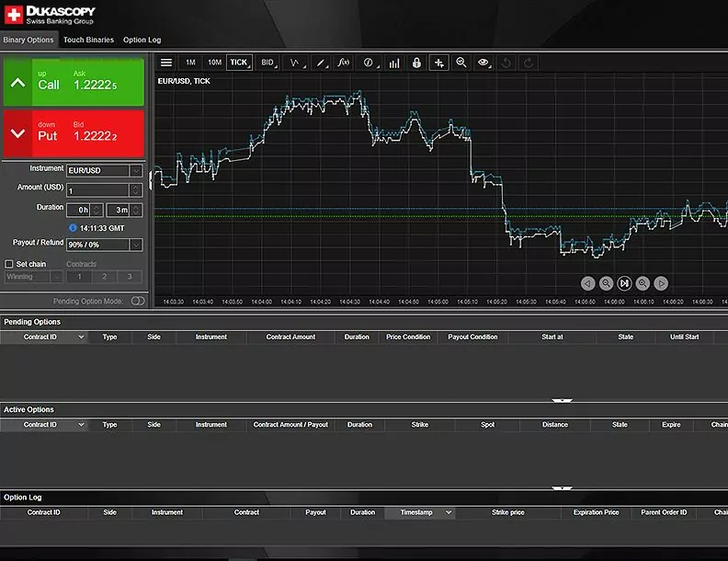The height and width of the screenshot is (561, 728).
Task: Expand the Instrument EUR/USD dropdown
Action: coord(135,170)
